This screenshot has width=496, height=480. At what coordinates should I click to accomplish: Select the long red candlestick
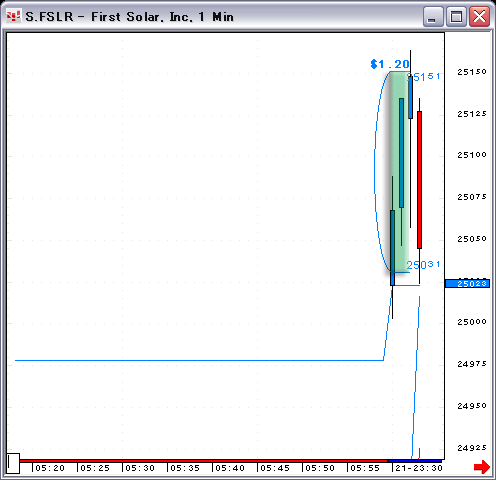coord(419,180)
